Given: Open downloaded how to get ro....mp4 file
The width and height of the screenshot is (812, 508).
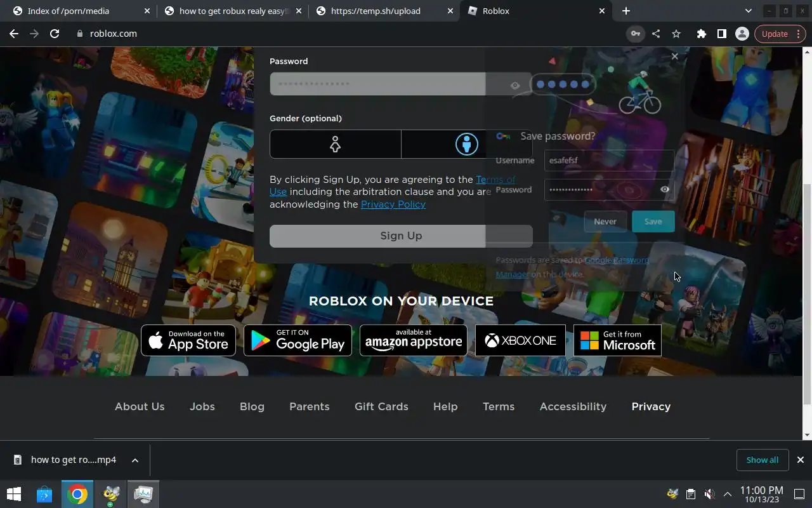Looking at the screenshot, I should 67,460.
